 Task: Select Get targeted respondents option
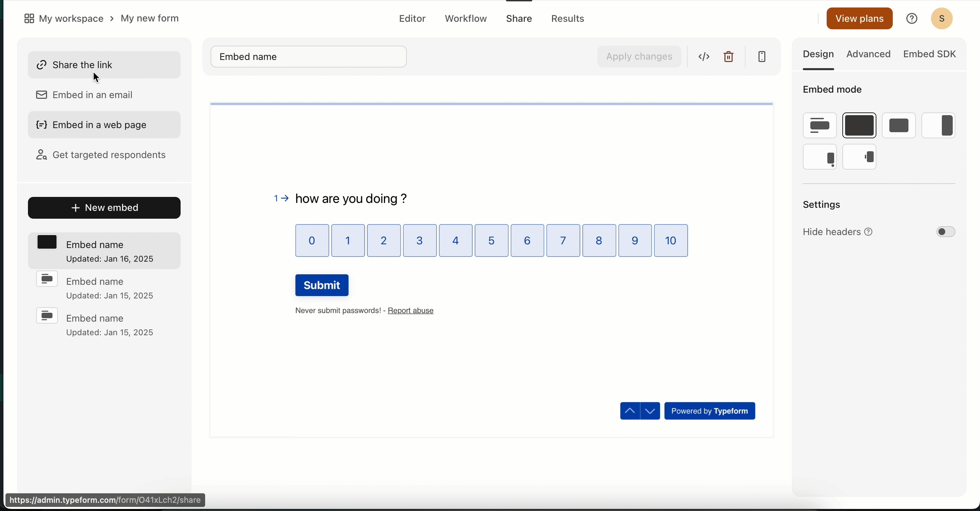point(104,155)
